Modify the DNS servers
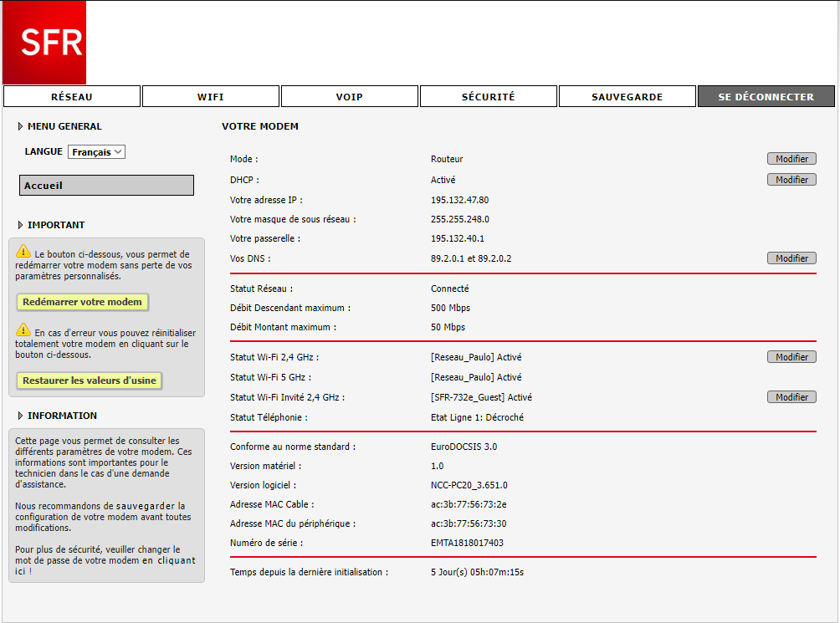 coord(791,258)
